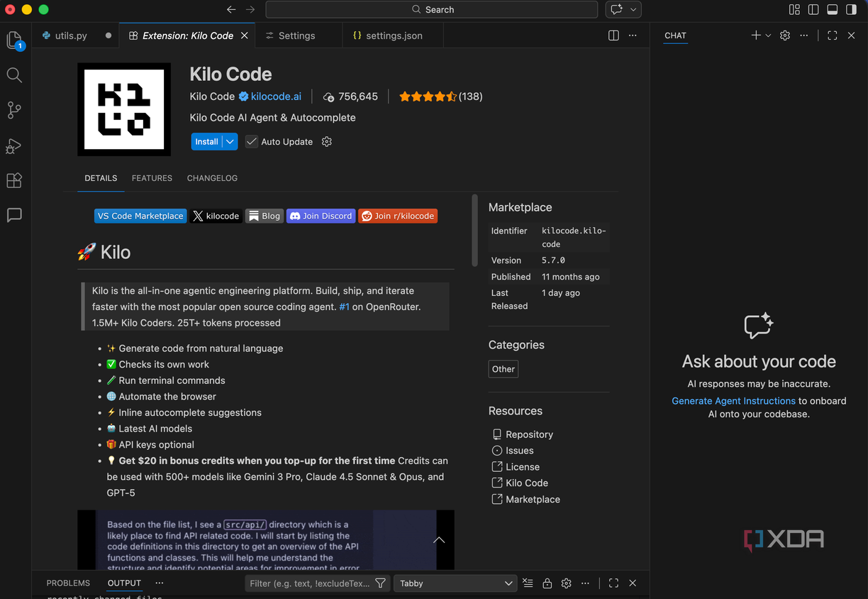Click the Copilot chat icon in title bar
868x599 pixels.
(617, 9)
